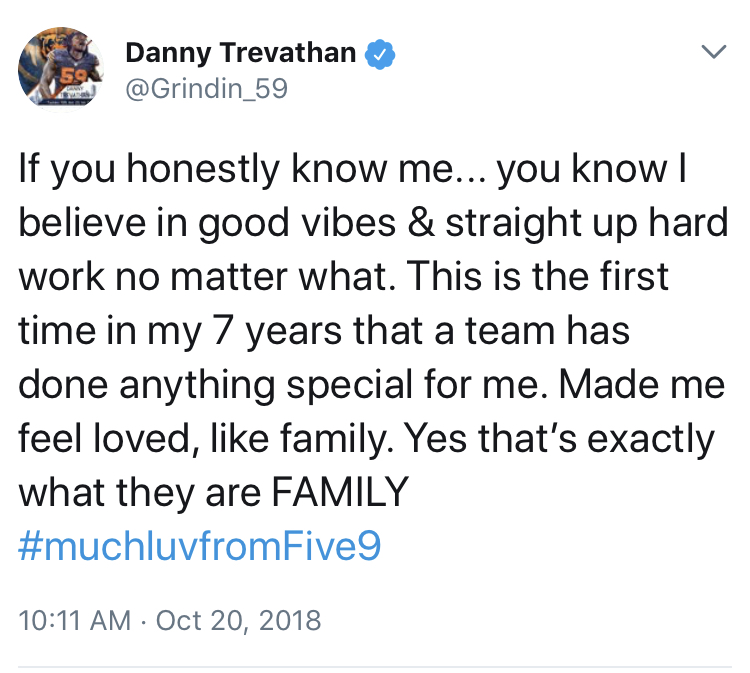The image size is (750, 673).
Task: Click the blue verified checkmark badge
Action: coord(380,54)
